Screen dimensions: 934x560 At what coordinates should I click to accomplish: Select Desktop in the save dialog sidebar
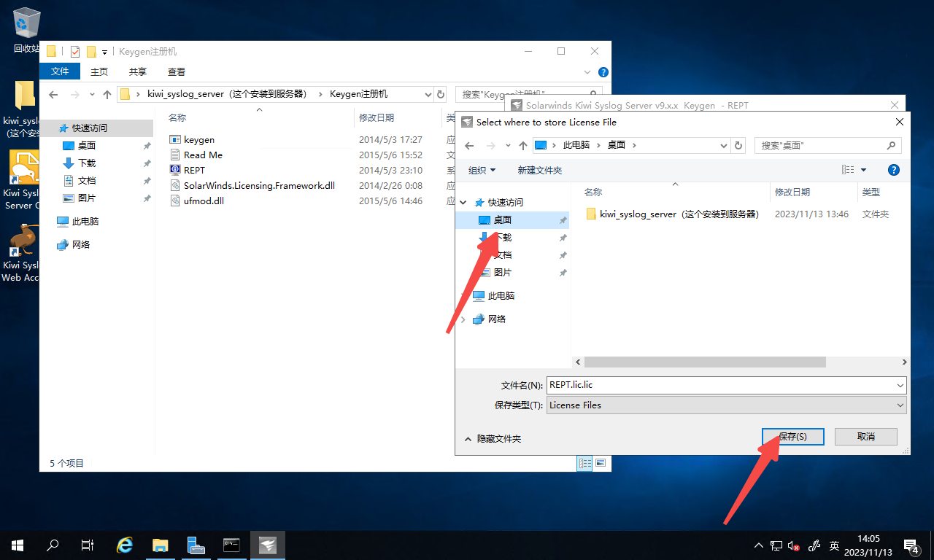click(x=512, y=219)
